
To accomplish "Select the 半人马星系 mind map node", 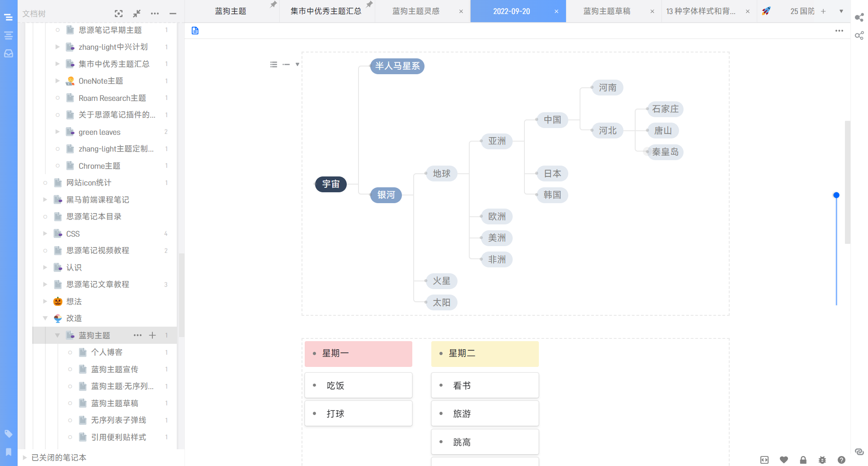I will coord(397,66).
